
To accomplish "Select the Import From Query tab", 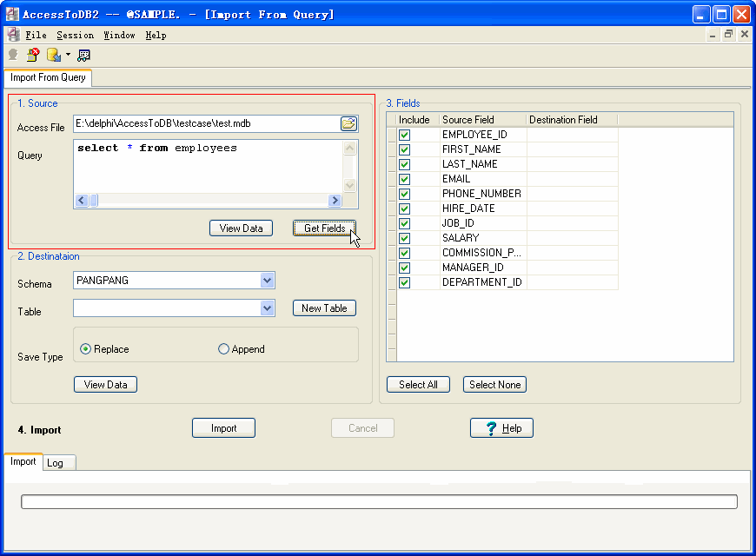I will 48,77.
